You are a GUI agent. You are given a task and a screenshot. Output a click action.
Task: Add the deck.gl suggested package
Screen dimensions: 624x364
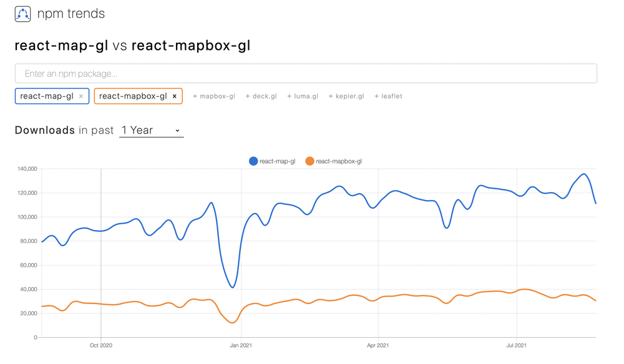[261, 97]
